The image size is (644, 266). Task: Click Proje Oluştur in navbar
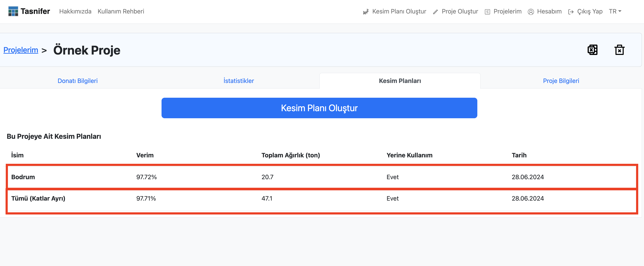tap(460, 12)
